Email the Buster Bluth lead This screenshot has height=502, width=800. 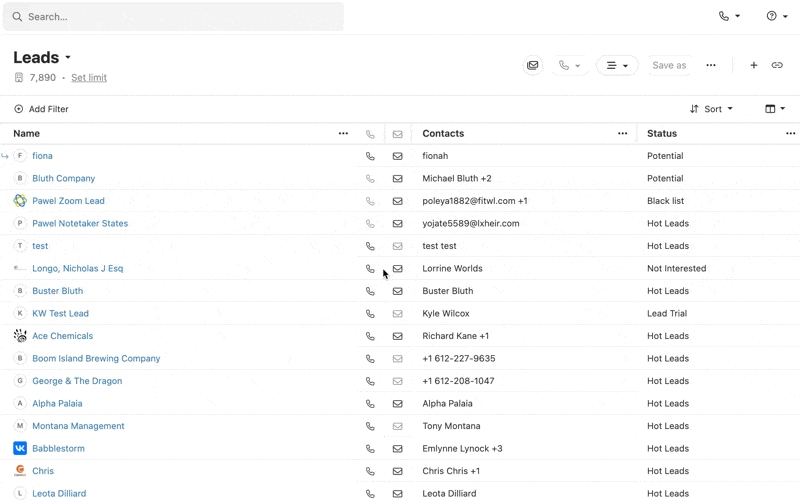tap(397, 291)
